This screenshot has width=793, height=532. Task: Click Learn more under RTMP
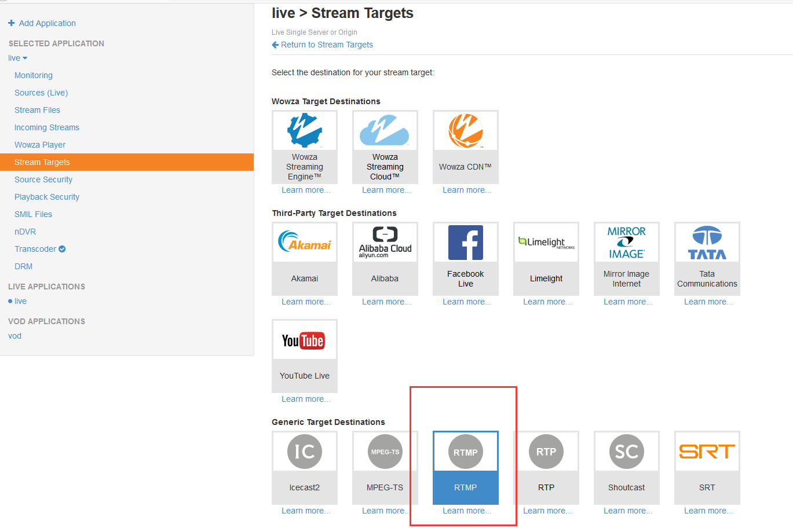point(467,511)
